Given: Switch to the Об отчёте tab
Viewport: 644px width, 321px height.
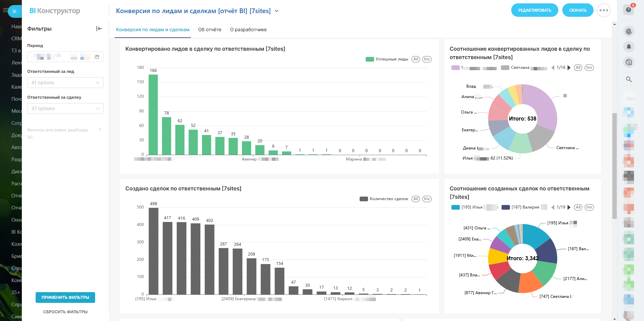Looking at the screenshot, I should [x=209, y=30].
